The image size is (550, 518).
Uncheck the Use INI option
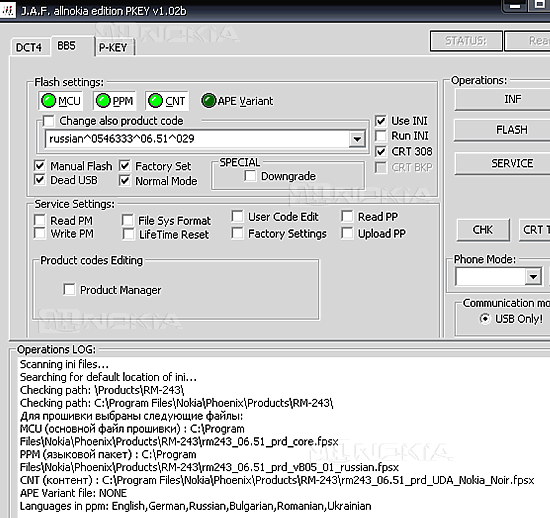click(x=381, y=121)
